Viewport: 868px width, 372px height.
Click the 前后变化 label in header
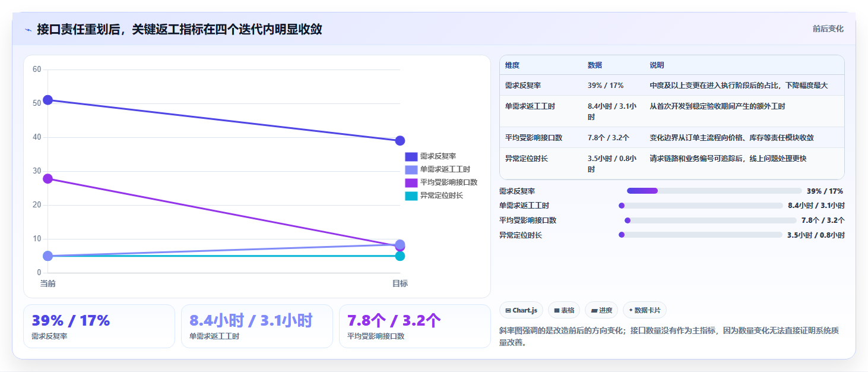click(x=828, y=29)
